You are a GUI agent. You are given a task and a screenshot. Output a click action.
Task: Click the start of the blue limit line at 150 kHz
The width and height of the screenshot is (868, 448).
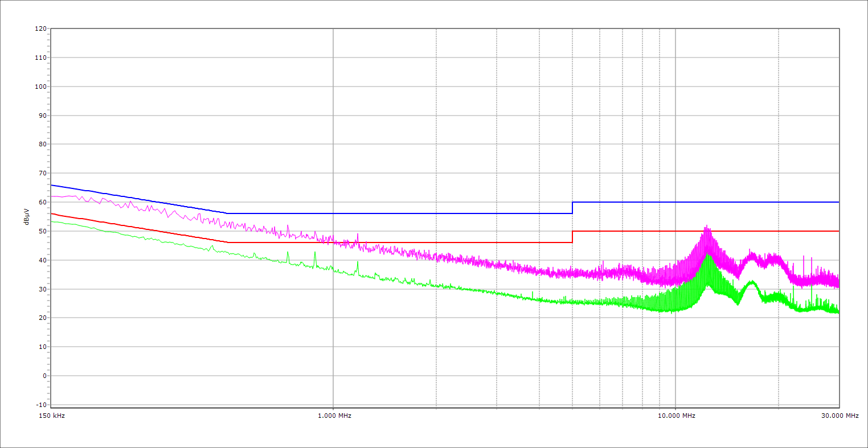pyautogui.click(x=52, y=185)
